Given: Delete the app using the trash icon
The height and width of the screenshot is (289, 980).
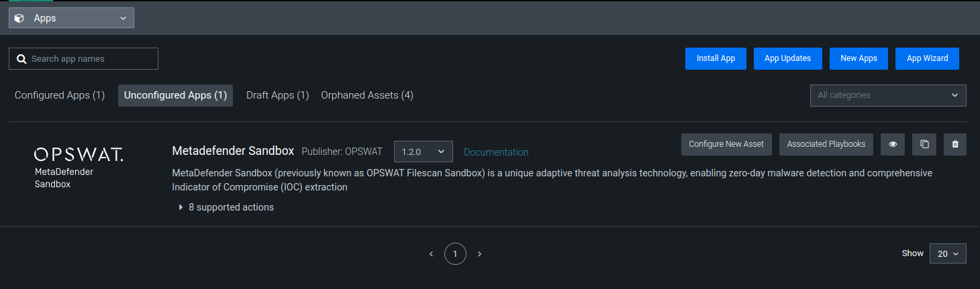Looking at the screenshot, I should coord(955,144).
